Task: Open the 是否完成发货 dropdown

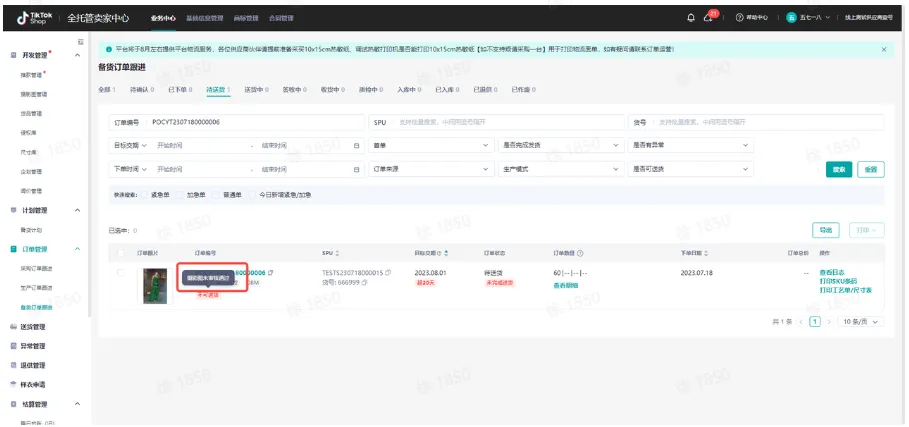Action: pos(561,145)
